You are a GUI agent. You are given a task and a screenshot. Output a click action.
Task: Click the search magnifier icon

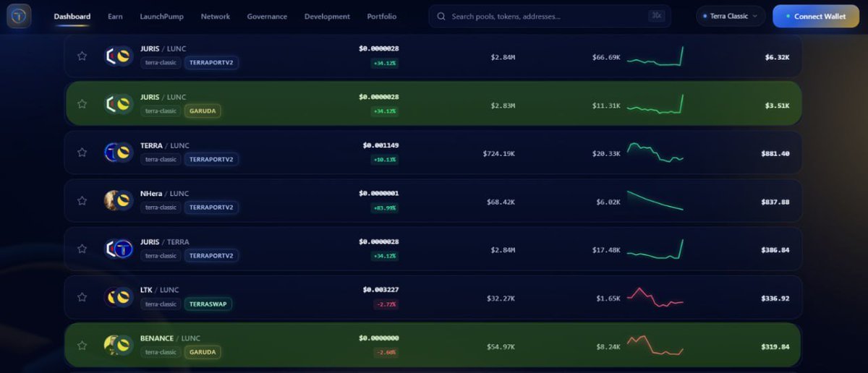[x=441, y=16]
